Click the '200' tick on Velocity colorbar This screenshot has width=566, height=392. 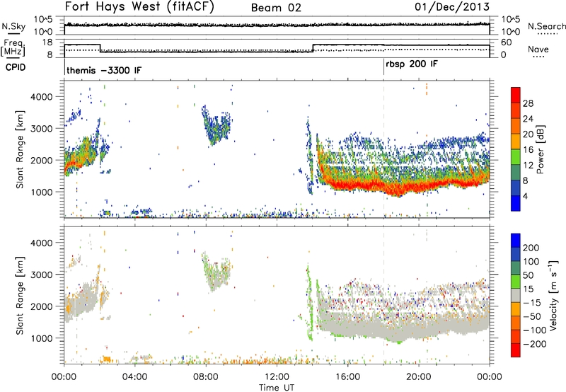pyautogui.click(x=531, y=248)
